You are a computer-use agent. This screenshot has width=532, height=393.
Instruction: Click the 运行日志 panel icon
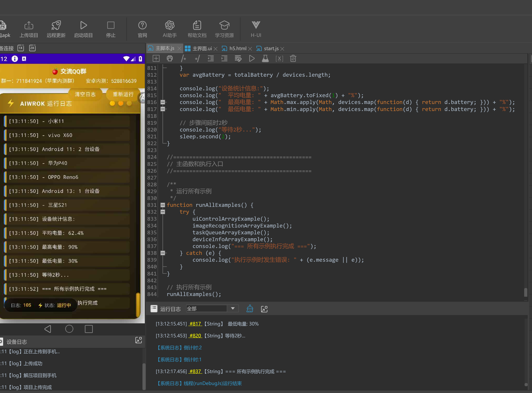coord(154,309)
